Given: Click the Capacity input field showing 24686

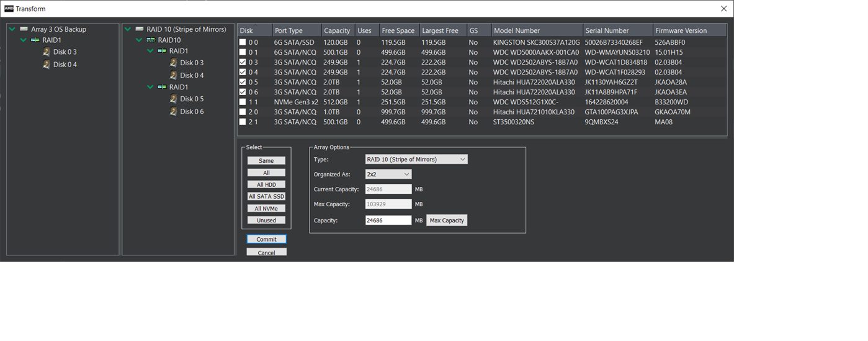Looking at the screenshot, I should click(x=388, y=221).
